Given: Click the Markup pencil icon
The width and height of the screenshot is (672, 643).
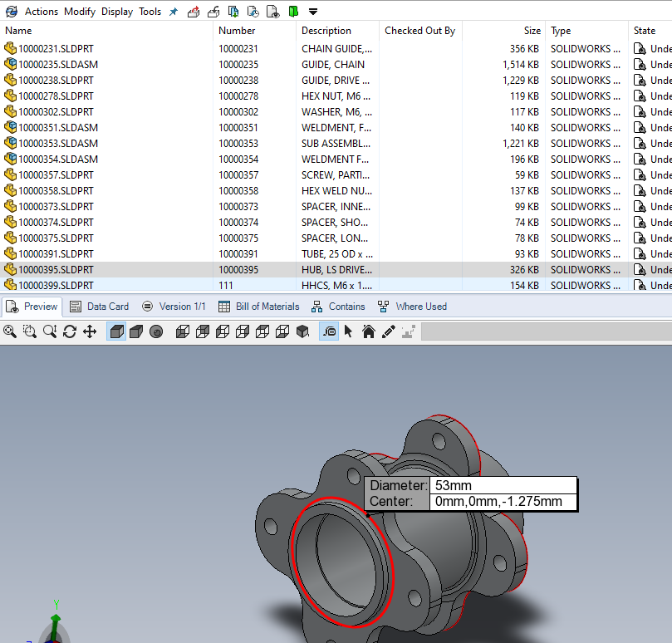Looking at the screenshot, I should pos(388,331).
